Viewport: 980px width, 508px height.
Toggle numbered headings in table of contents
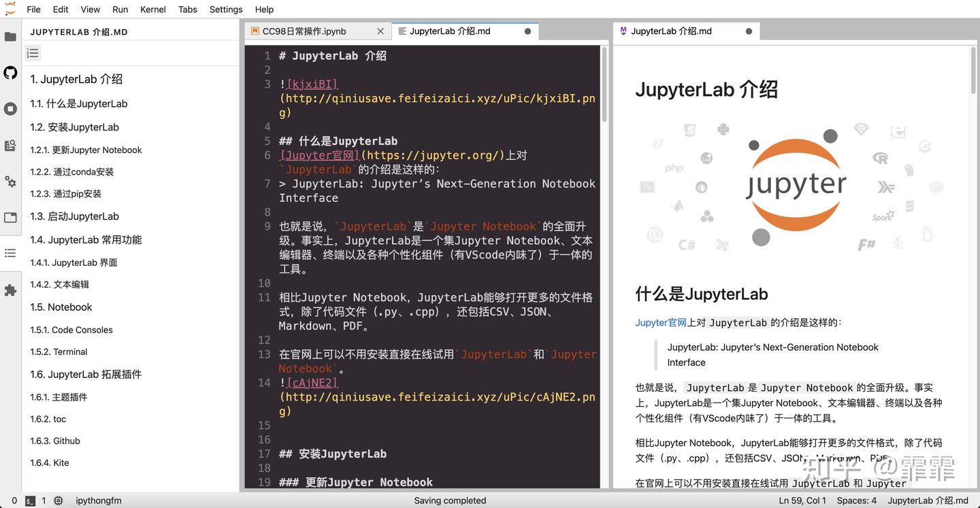(x=33, y=52)
